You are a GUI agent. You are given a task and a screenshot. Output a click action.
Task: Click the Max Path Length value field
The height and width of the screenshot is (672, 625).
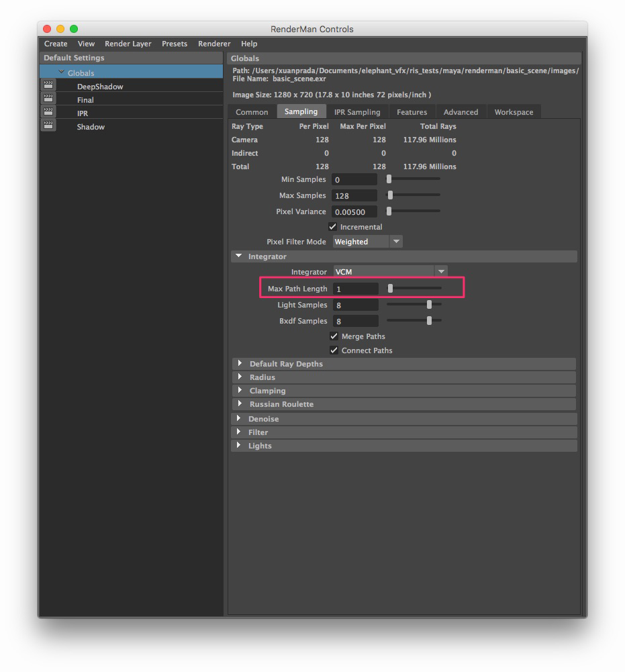tap(356, 289)
